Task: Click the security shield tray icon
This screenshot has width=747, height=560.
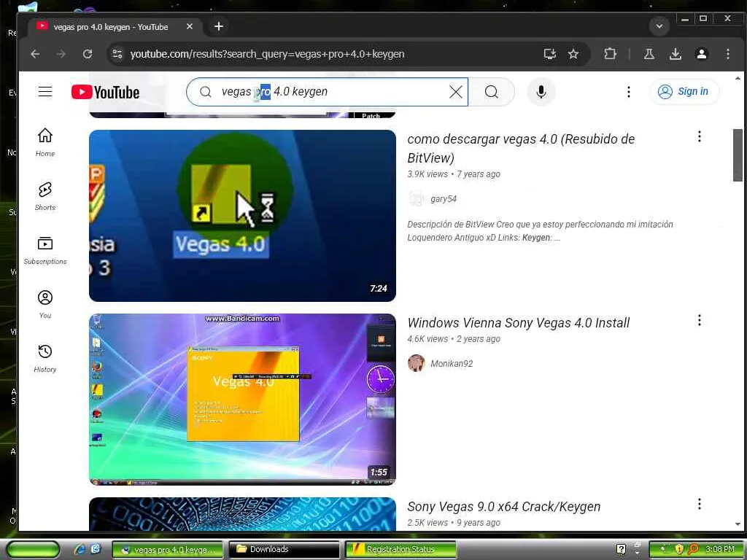Action: pos(680,550)
